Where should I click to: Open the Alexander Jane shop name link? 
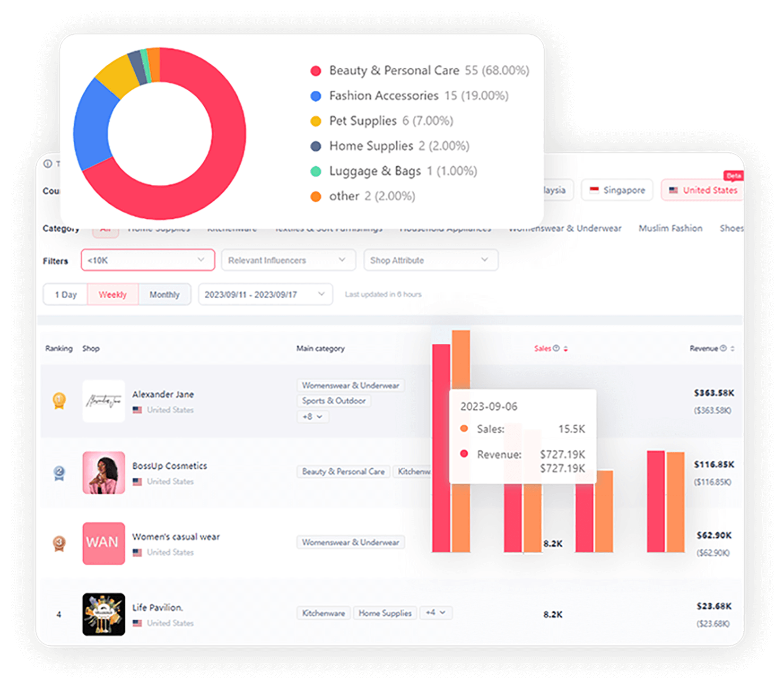tap(163, 394)
